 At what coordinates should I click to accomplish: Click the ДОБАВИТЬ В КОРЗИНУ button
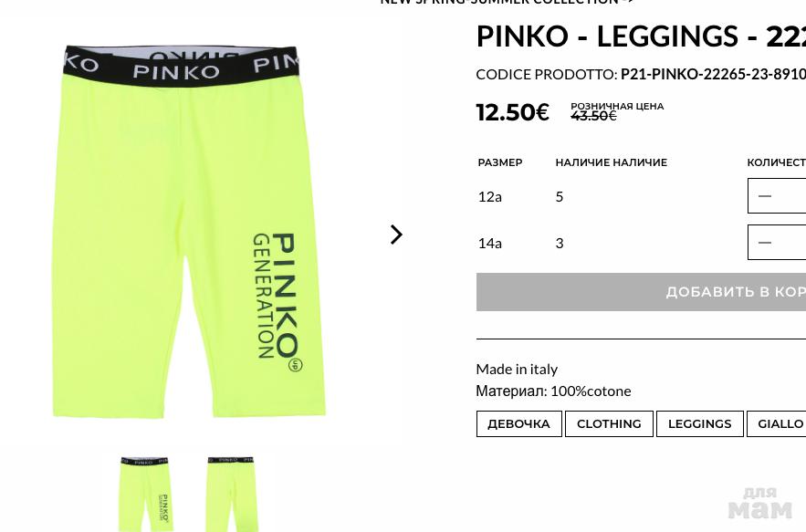point(641,292)
